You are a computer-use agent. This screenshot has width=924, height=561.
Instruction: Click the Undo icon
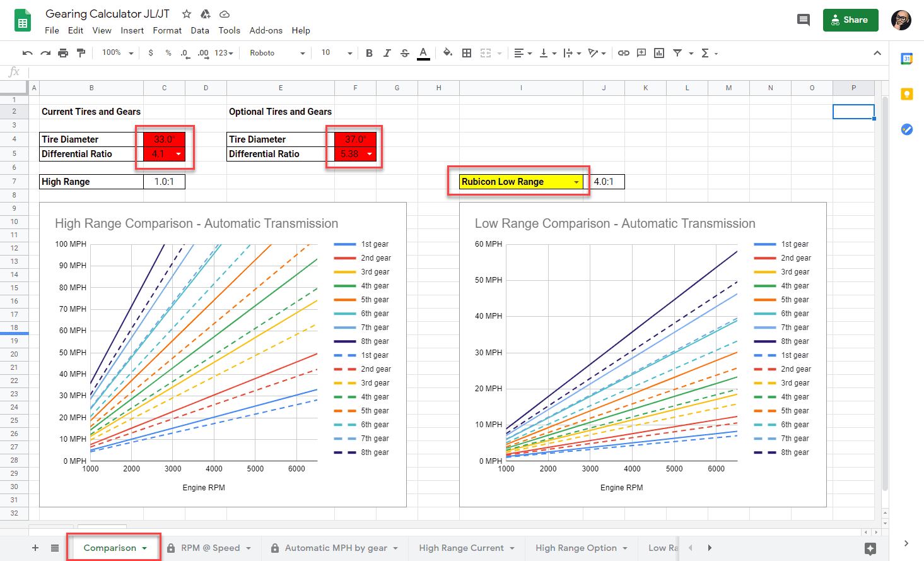pos(27,53)
